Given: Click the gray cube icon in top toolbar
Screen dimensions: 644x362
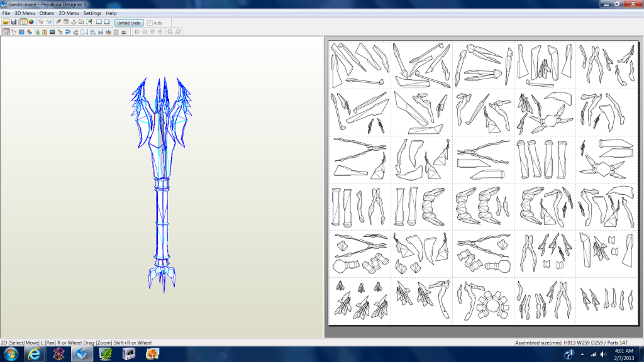Looking at the screenshot, I should tap(41, 22).
